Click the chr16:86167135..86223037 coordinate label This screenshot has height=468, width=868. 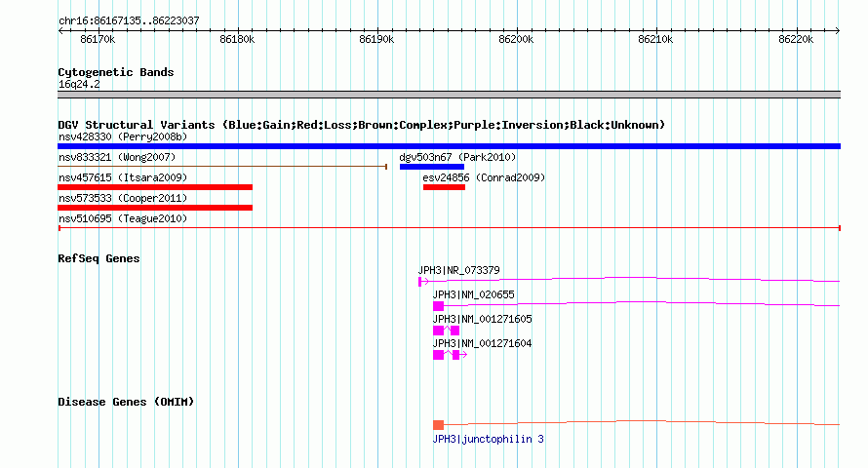[x=129, y=20]
